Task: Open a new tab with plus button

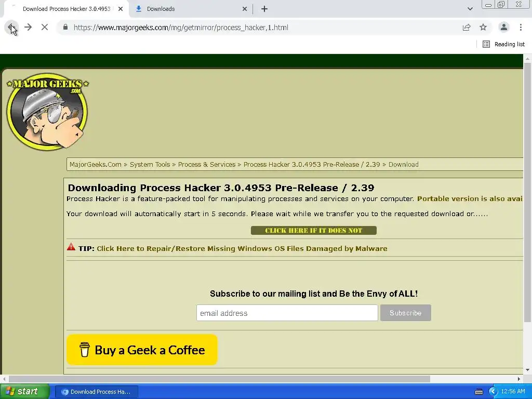Action: pos(264,9)
